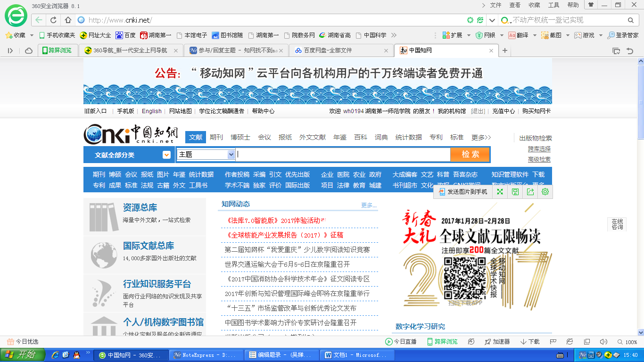Reload the page with the refresh icon

[53, 20]
